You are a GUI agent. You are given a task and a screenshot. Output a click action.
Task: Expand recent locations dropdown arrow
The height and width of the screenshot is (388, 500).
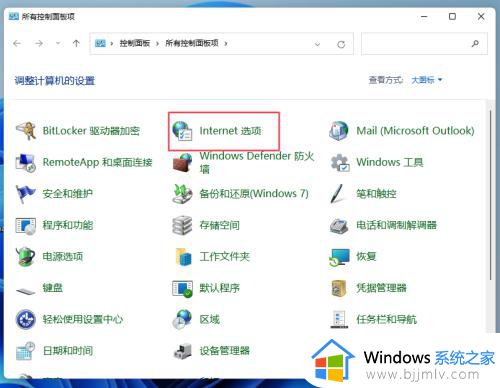(58, 43)
